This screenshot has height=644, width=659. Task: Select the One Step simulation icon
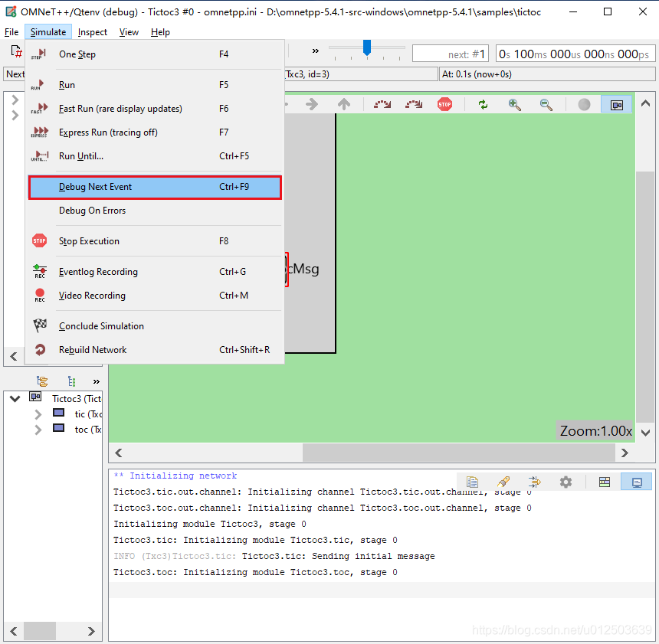point(41,54)
